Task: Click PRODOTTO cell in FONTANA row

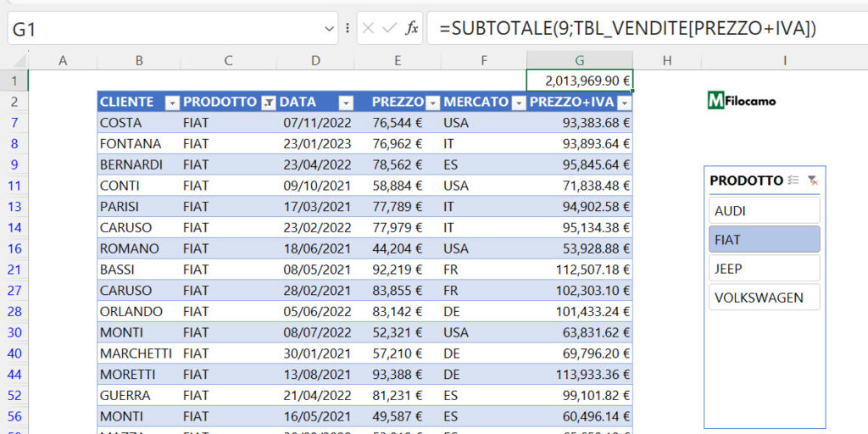Action: pos(228,144)
